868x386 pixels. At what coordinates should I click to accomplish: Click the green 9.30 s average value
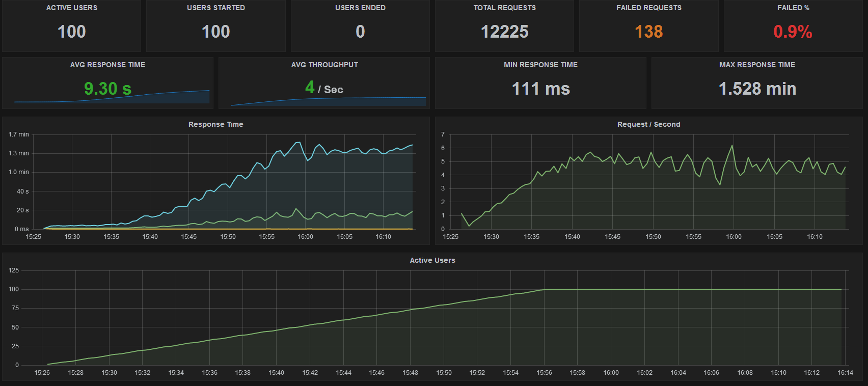pos(107,89)
